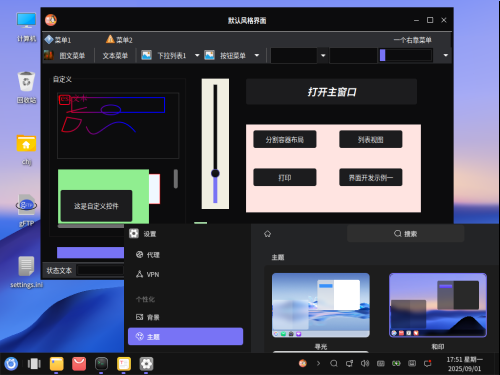The image size is (500, 375).
Task: Open the settings gear taskbar icon
Action: pyautogui.click(x=146, y=364)
